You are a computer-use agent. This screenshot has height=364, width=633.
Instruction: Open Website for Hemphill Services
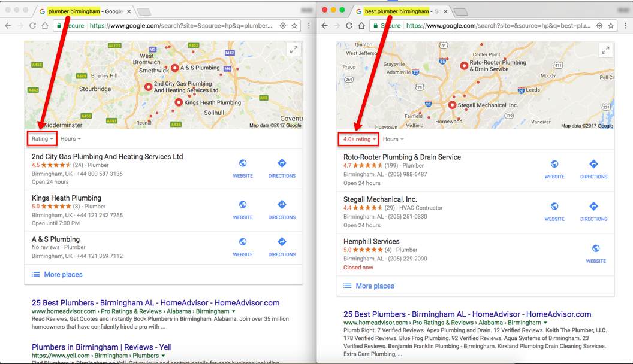[x=596, y=254]
